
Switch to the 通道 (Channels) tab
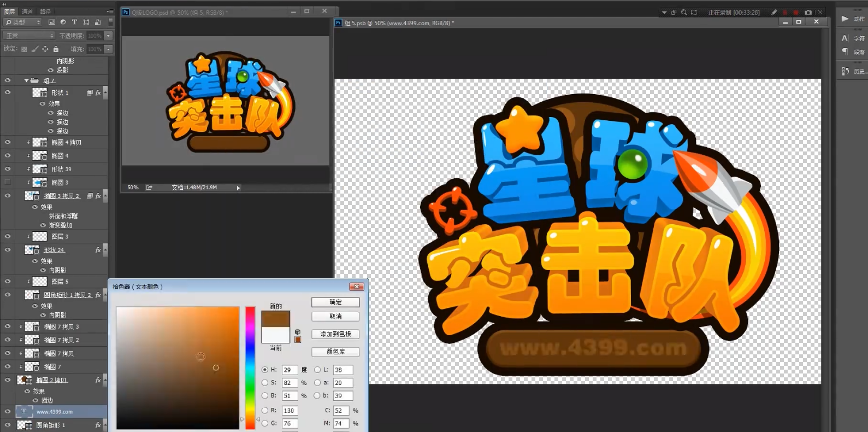click(27, 11)
